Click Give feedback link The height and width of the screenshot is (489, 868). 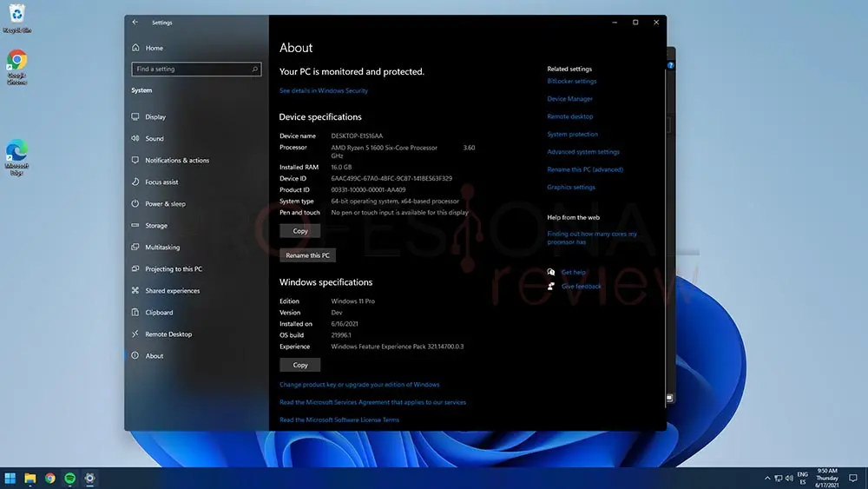[x=582, y=287]
